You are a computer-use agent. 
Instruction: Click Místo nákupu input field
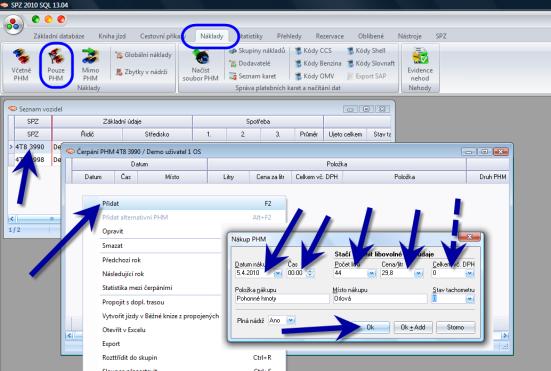[380, 299]
